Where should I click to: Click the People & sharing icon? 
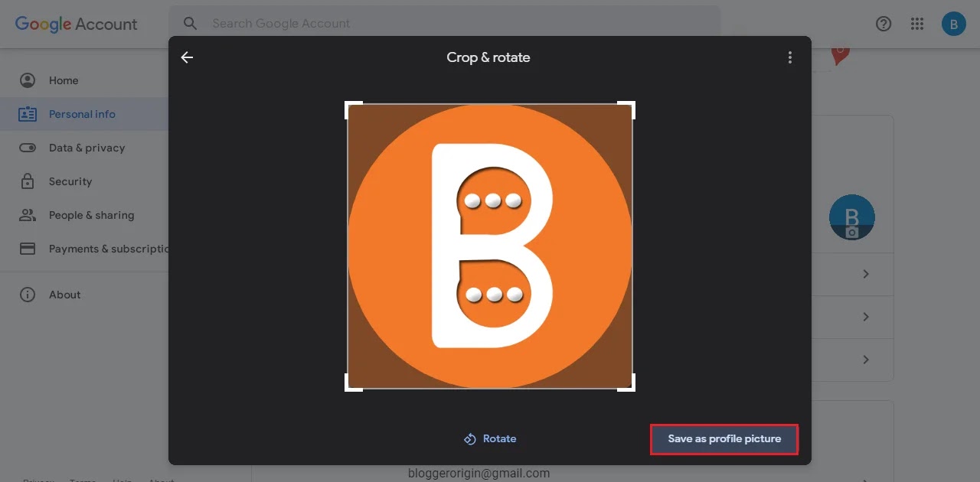28,215
